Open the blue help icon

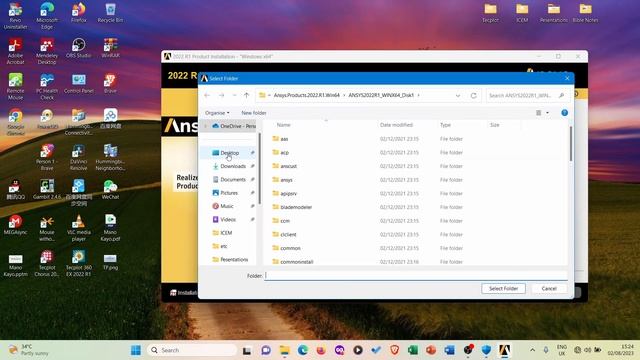(564, 113)
